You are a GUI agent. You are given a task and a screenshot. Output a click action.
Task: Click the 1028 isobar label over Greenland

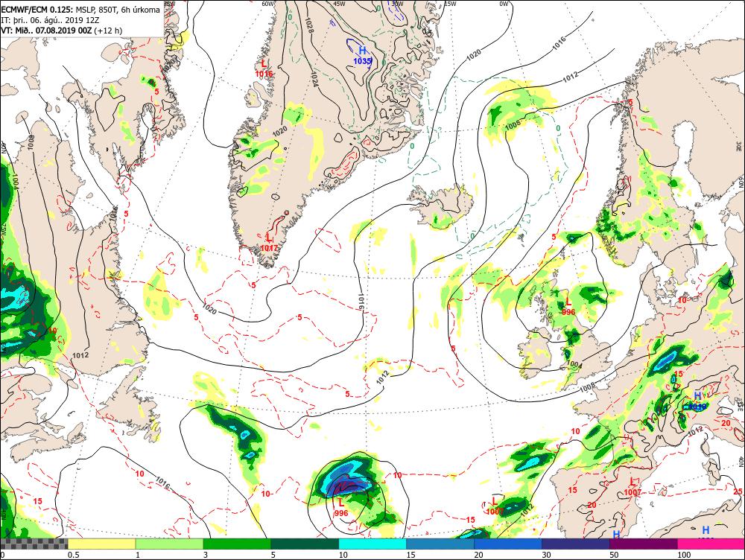pos(310,25)
